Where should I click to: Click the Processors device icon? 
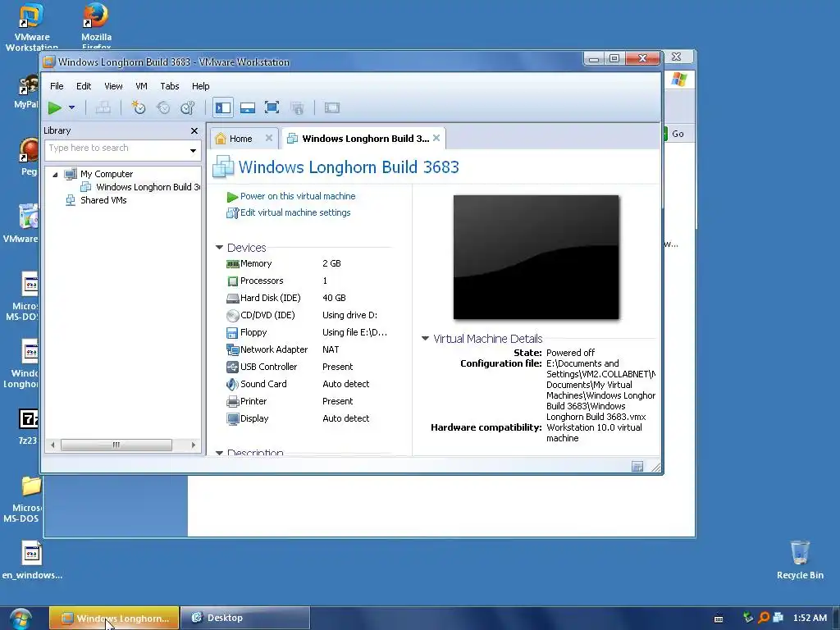click(232, 281)
